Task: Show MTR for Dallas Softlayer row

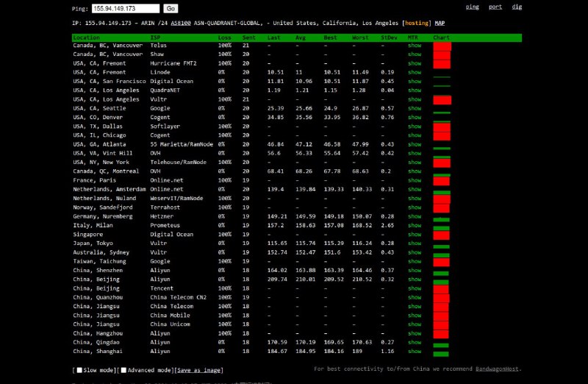Action: [x=415, y=127]
